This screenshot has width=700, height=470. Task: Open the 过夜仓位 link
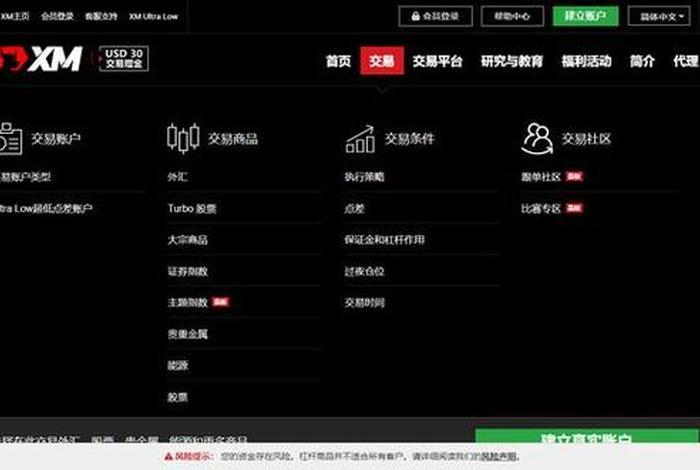pyautogui.click(x=364, y=271)
